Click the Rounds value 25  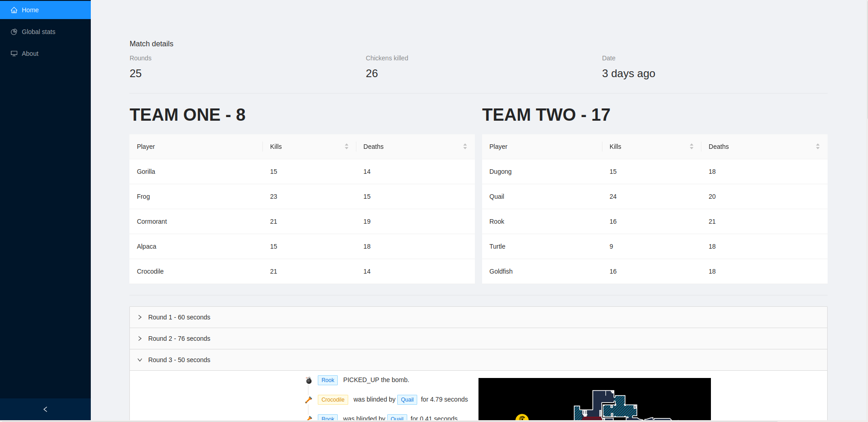(136, 74)
